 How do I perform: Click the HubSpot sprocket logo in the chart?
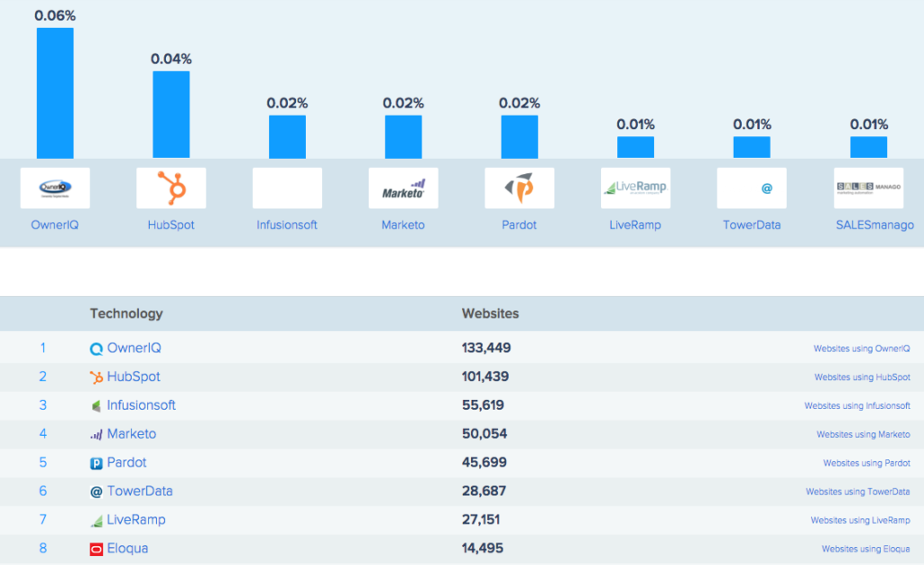171,188
